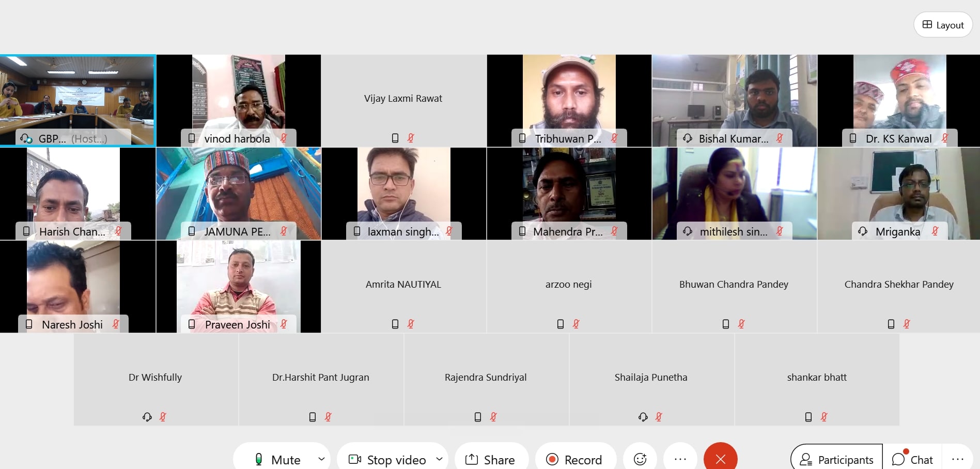Open the Chat panel
Screen dimensions: 980x469
pos(912,459)
